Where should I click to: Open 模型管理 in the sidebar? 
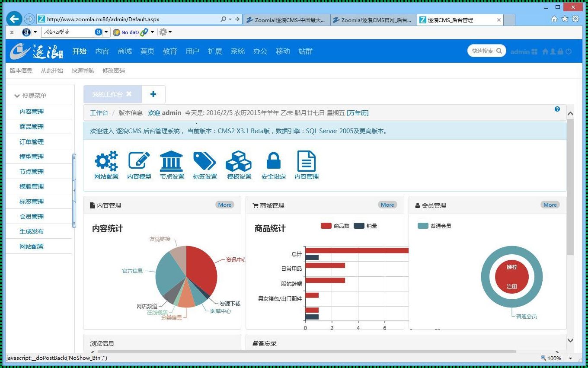pos(32,157)
